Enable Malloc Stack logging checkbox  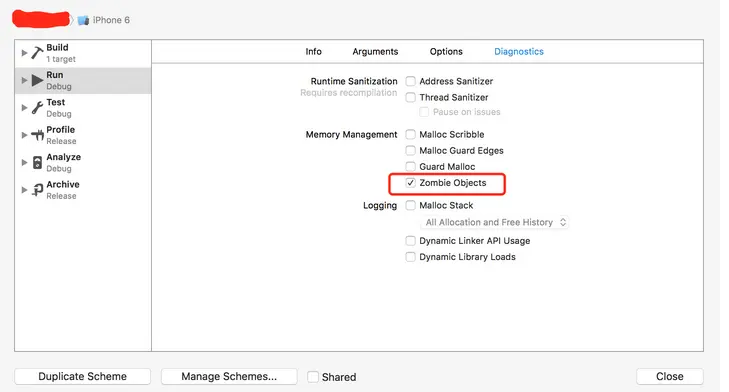[410, 206]
